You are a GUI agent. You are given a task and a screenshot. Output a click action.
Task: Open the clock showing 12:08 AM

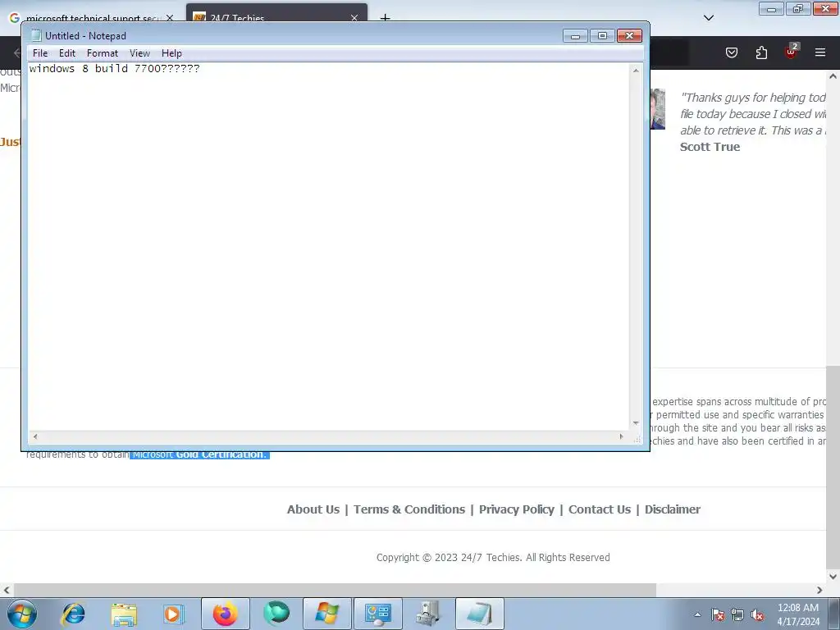click(798, 614)
